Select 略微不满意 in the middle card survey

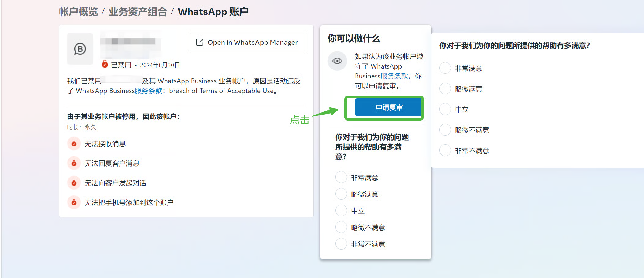tap(341, 227)
